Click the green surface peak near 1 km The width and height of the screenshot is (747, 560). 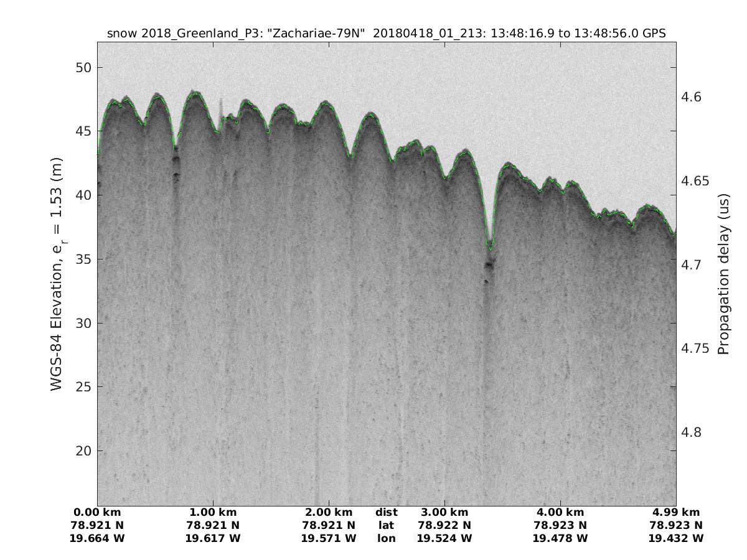pos(195,93)
